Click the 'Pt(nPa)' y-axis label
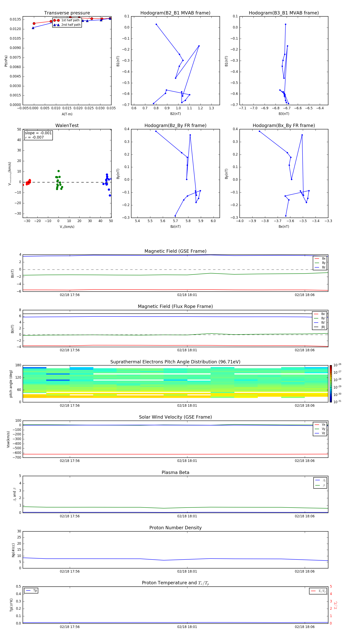The height and width of the screenshot is (644, 351). pos(6,61)
